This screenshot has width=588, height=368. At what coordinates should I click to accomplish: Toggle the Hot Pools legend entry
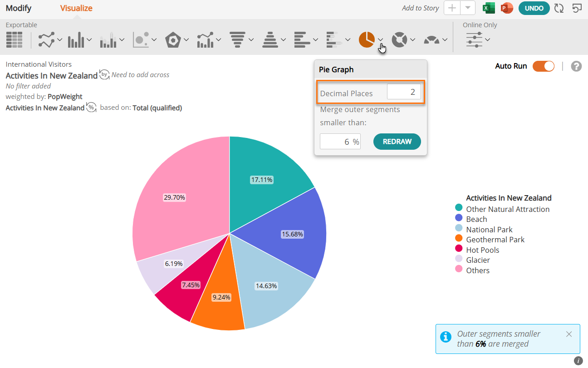tap(477, 250)
